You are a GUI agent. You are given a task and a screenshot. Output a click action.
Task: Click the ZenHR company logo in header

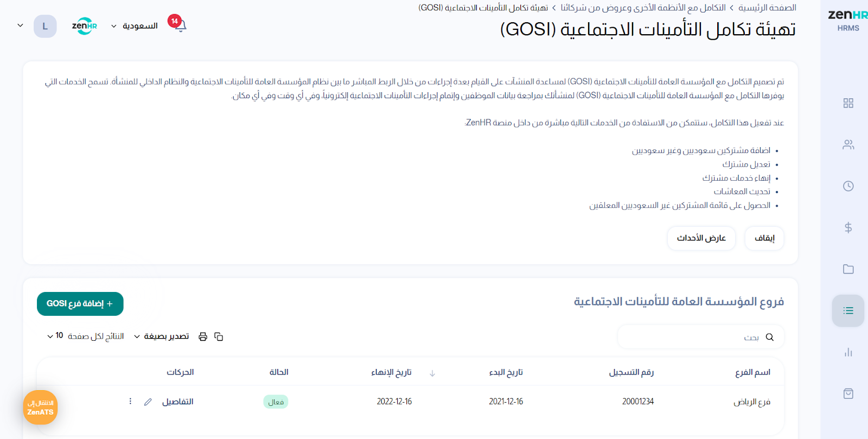click(84, 26)
